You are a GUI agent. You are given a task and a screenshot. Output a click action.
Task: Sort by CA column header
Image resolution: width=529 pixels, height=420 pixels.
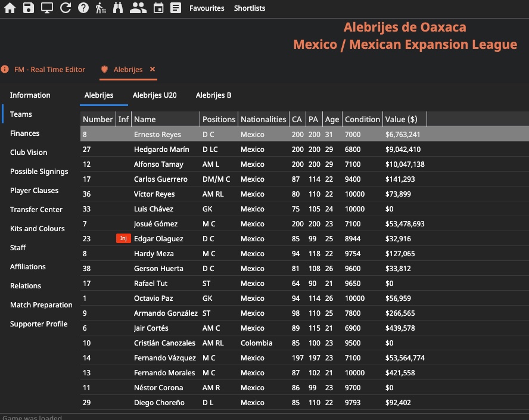point(297,119)
